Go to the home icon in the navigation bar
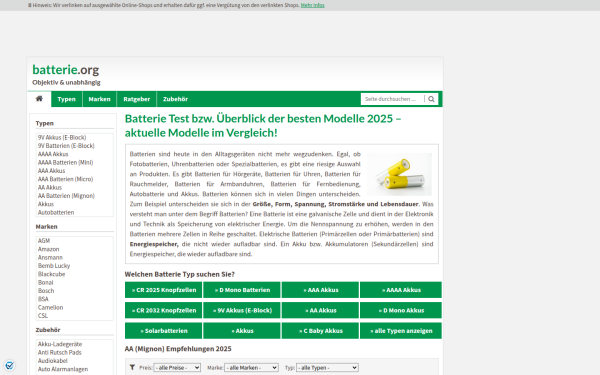 [39, 99]
